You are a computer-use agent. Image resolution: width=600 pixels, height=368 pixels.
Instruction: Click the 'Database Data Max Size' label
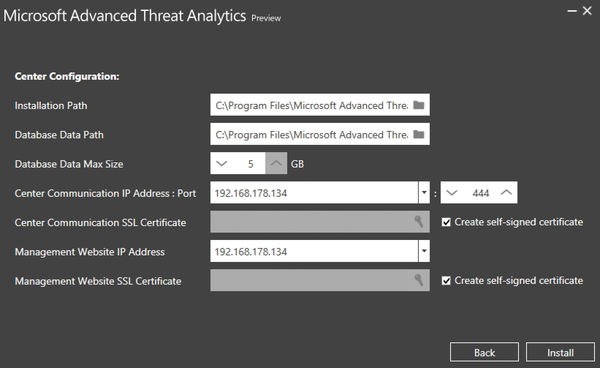point(69,164)
